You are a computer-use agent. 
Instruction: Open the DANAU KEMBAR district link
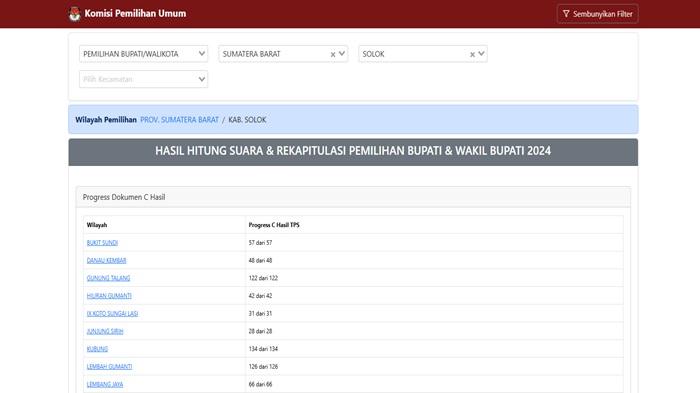pos(106,260)
